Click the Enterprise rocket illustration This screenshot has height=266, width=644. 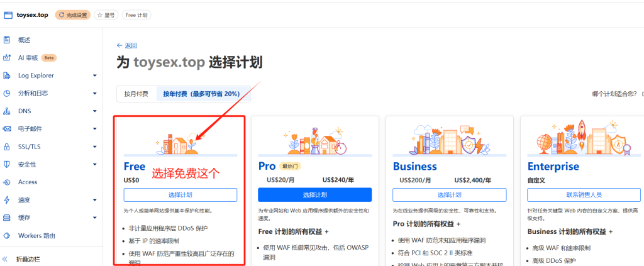584,138
